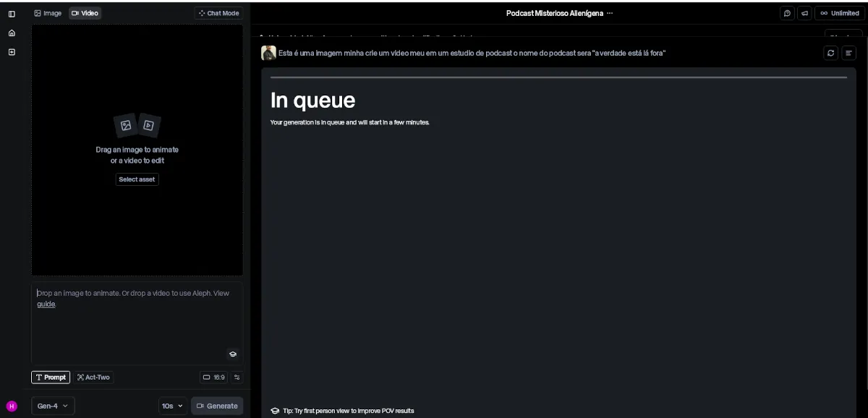The width and height of the screenshot is (868, 418).
Task: Select the Prompt mode toggle
Action: (51, 378)
